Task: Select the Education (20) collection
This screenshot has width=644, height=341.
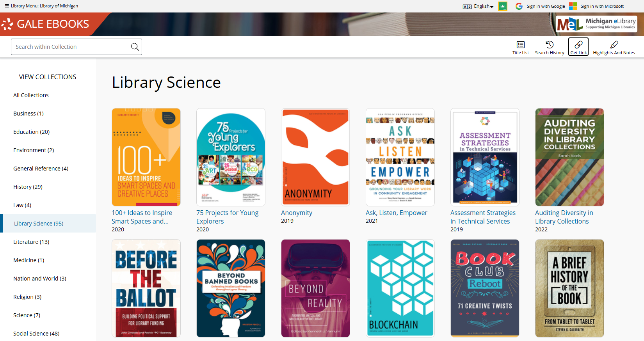Action: click(x=31, y=132)
